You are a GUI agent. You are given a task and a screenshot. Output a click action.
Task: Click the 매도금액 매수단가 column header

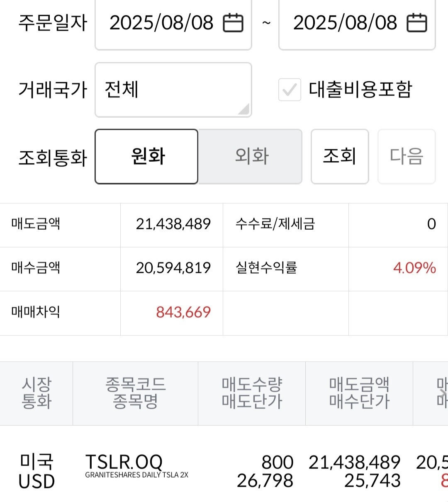[x=359, y=393]
